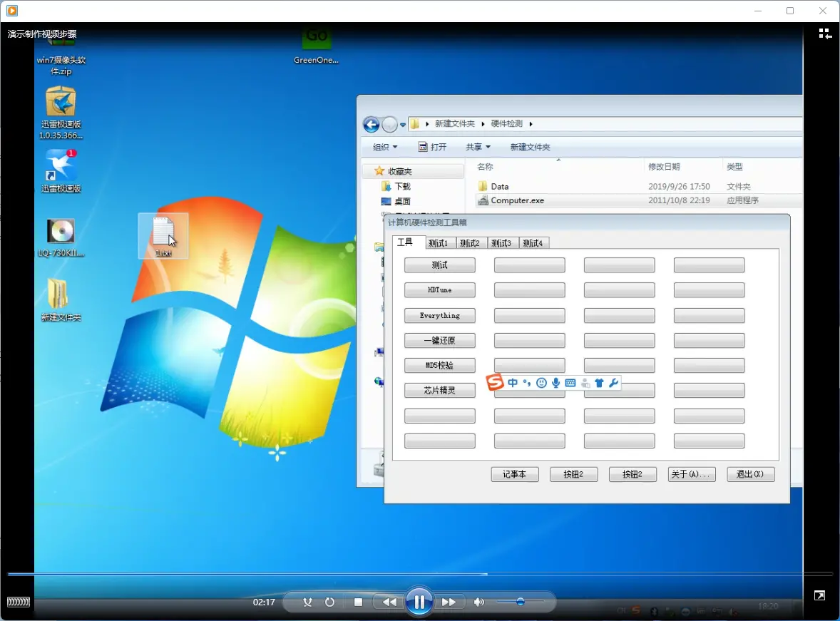The width and height of the screenshot is (840, 621).
Task: Open the 组织 dropdown menu
Action: coord(385,147)
